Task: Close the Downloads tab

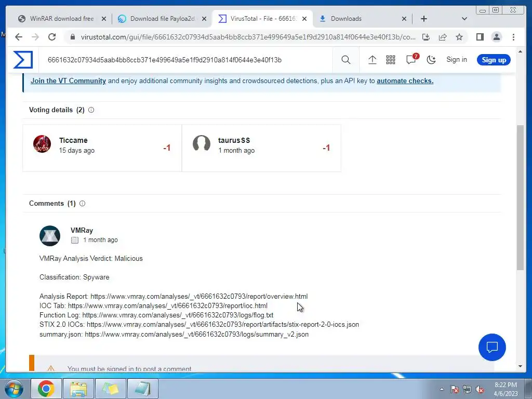Action: 404,19
